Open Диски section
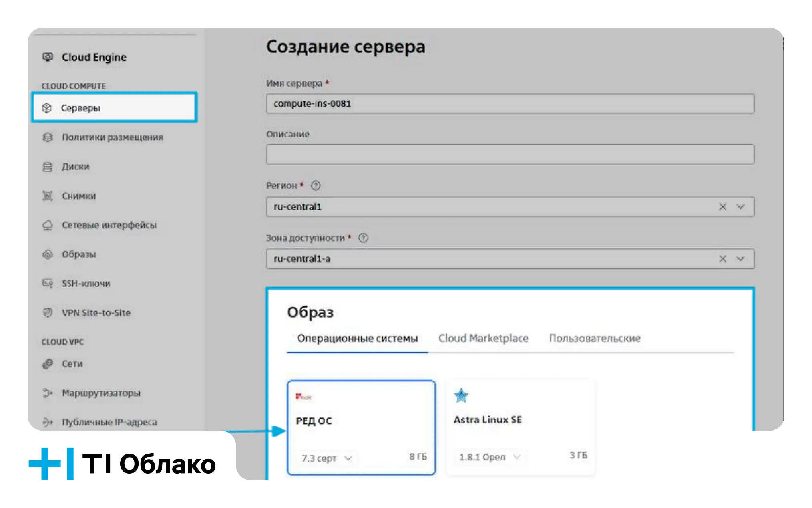Viewport: 812px width, 508px height. (x=75, y=167)
